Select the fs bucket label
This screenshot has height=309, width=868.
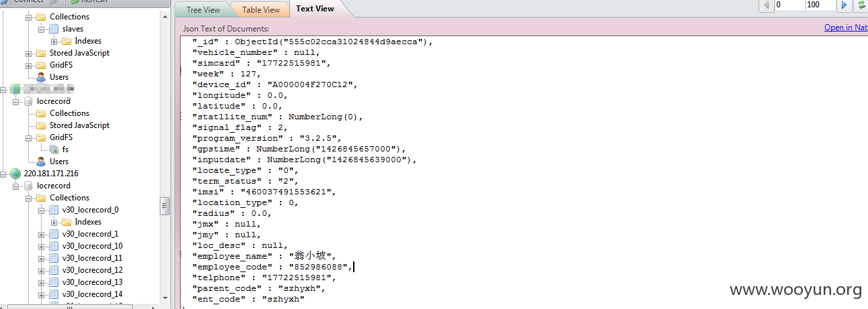click(x=65, y=149)
